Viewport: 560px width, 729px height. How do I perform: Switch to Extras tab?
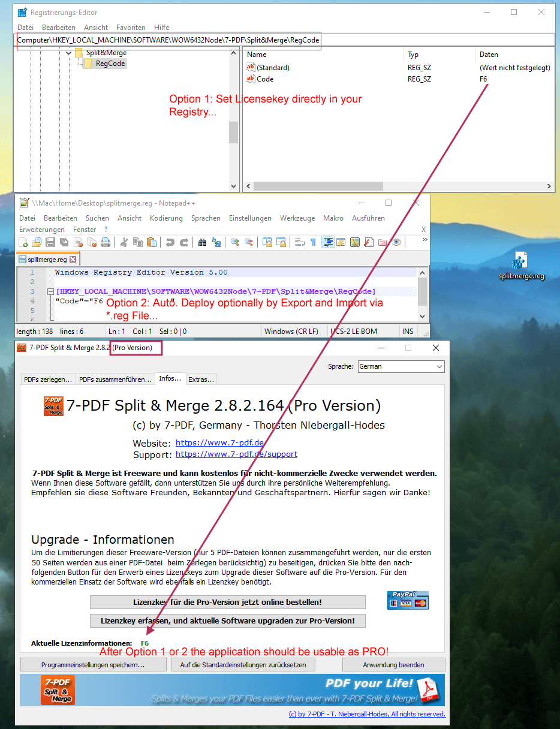point(201,379)
